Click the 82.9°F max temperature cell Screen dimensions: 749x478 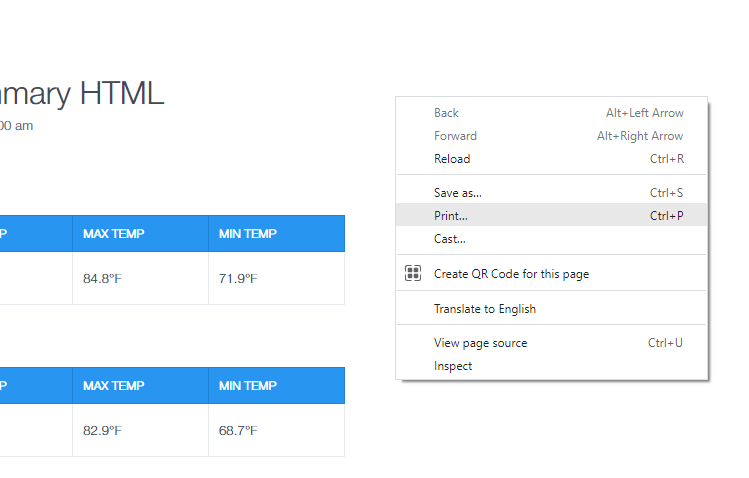tap(102, 430)
